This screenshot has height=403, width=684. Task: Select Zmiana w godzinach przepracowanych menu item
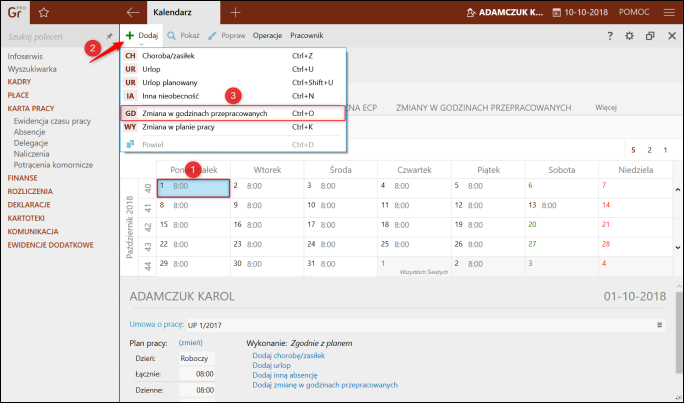tap(233, 113)
